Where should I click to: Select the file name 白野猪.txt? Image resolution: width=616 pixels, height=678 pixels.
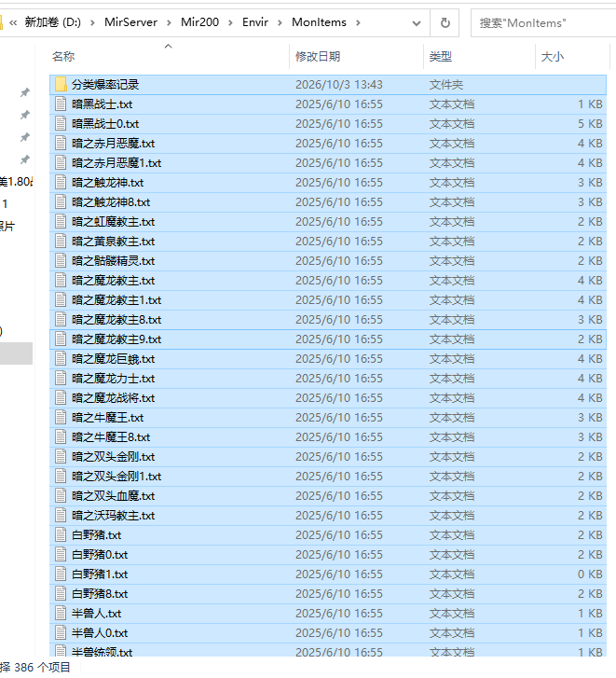pyautogui.click(x=96, y=535)
